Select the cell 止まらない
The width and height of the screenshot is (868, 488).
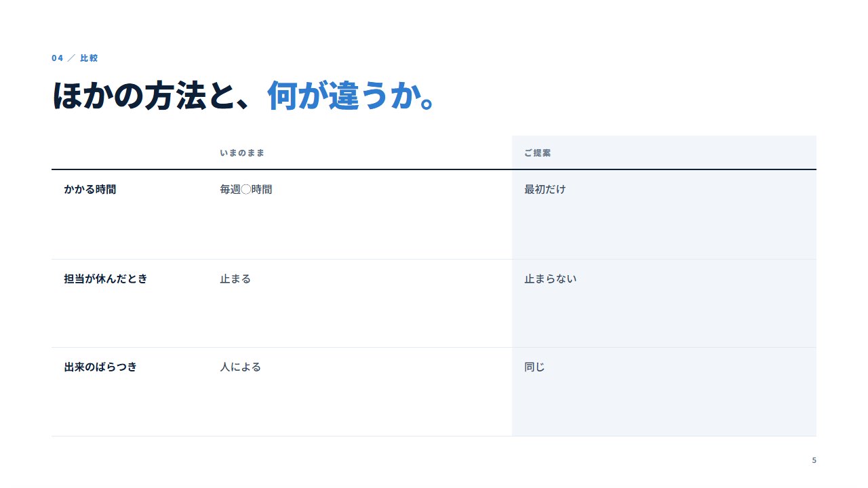tap(550, 279)
